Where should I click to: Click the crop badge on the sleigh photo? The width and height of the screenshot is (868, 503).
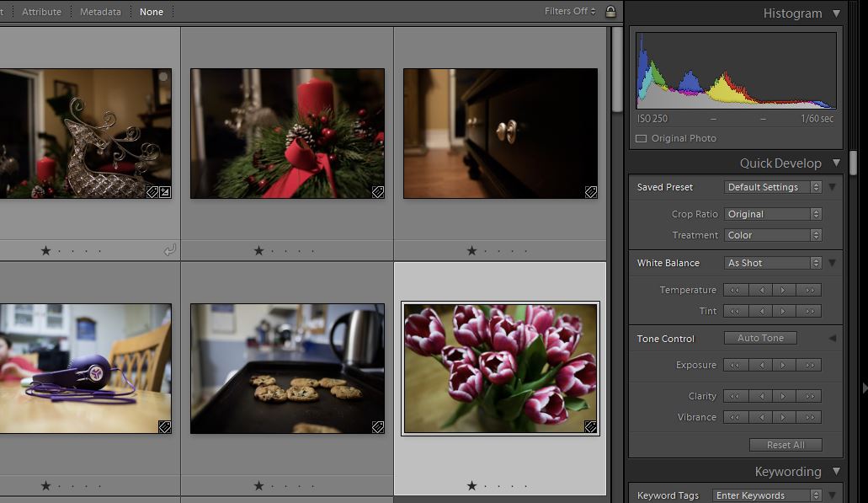165,192
